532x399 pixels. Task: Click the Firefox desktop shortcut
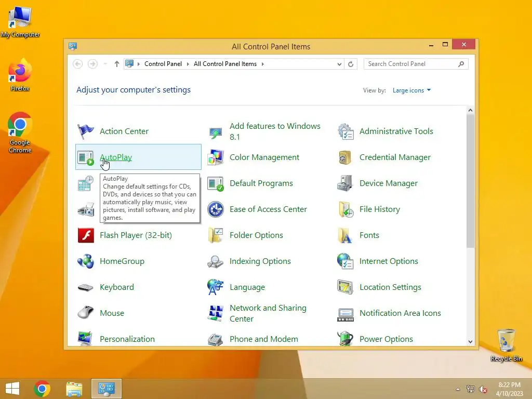(x=20, y=75)
